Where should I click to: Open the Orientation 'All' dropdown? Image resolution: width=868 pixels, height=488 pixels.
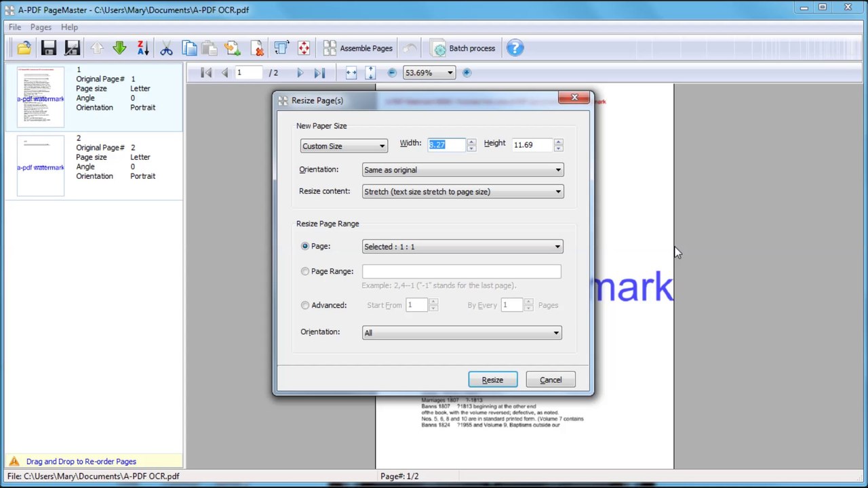click(x=462, y=333)
